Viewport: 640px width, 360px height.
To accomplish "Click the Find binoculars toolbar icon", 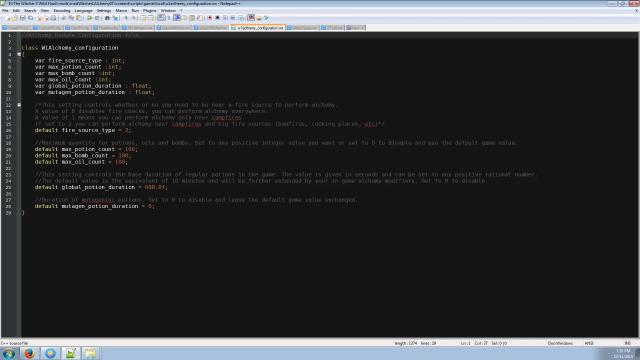I will 107,18.
